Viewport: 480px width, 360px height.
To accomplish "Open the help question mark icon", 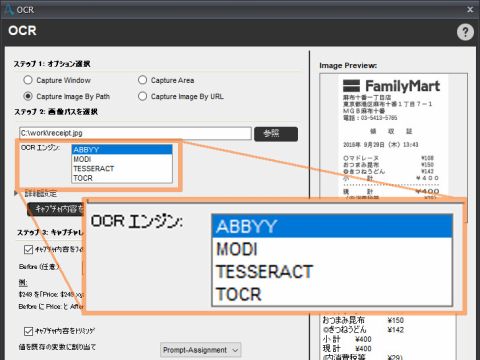I will click(465, 32).
